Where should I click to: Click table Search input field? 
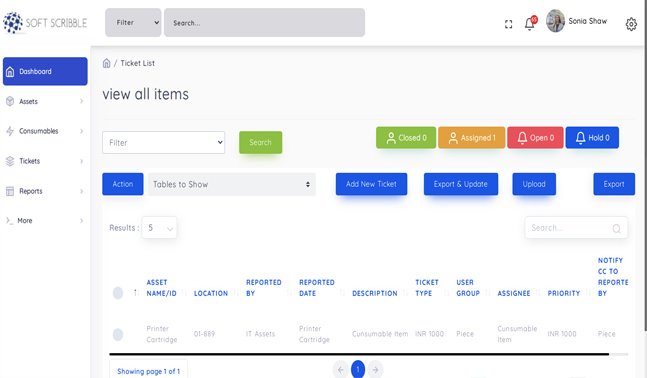pos(576,228)
